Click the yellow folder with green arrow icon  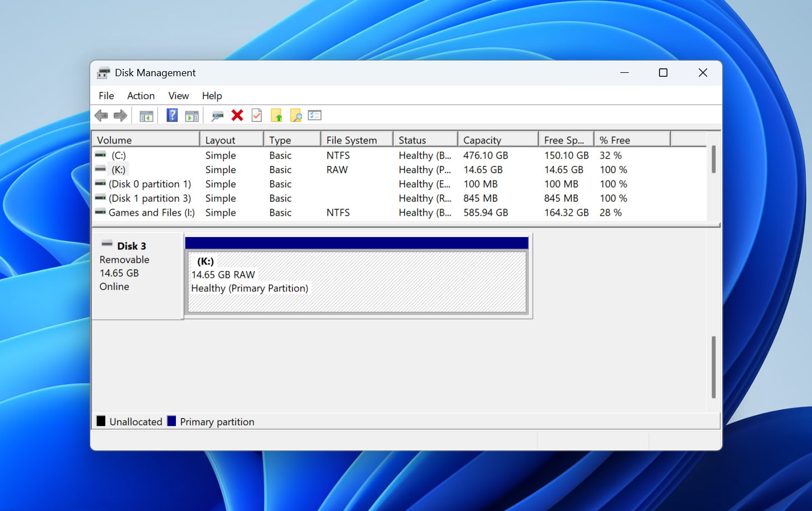point(276,115)
